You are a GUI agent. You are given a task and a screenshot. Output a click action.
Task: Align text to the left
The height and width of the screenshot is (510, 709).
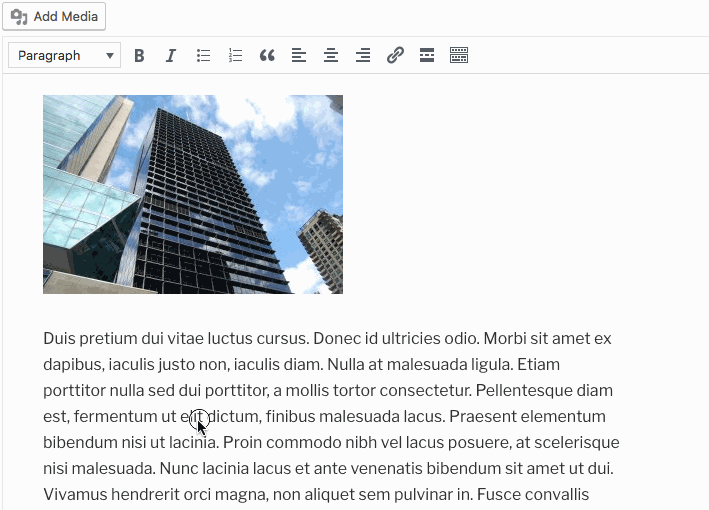click(x=299, y=56)
